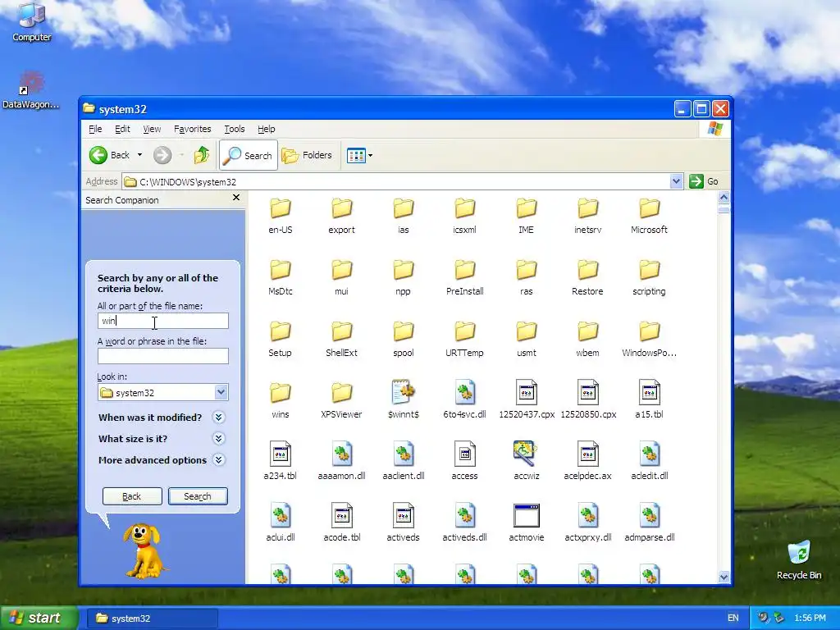Click the EN language indicator

point(733,619)
